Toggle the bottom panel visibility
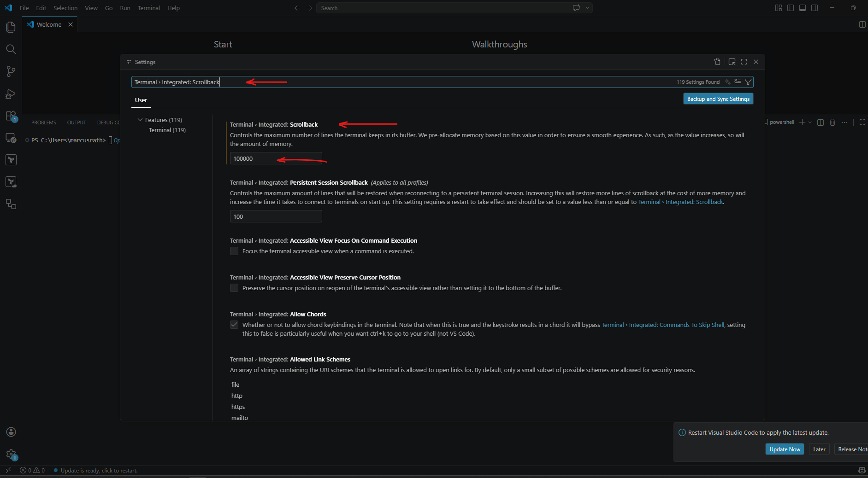Viewport: 868px width, 478px height. [803, 8]
